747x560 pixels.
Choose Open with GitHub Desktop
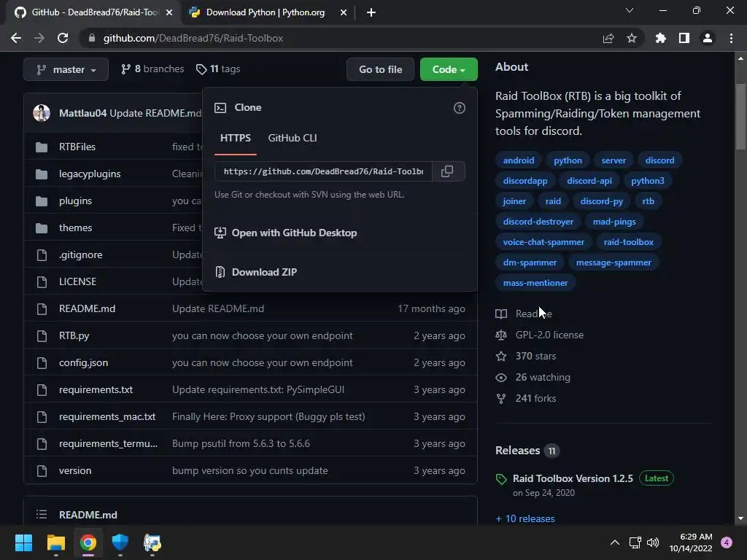click(x=294, y=233)
